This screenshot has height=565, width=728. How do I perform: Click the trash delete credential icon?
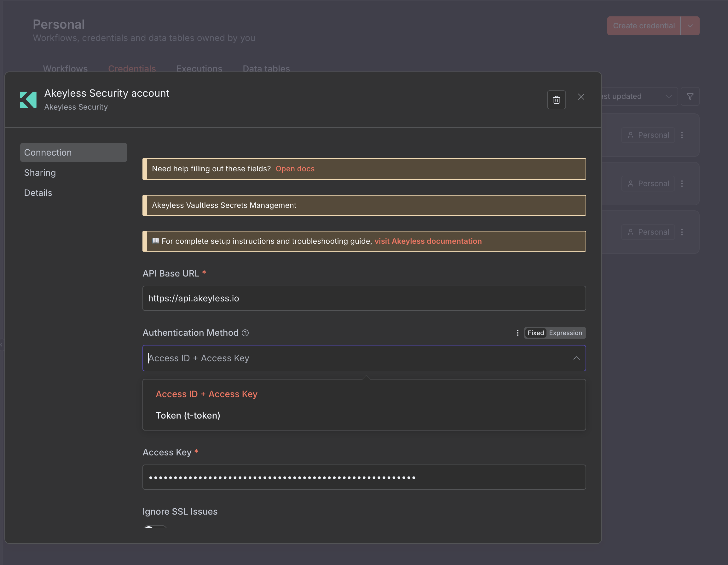coord(556,100)
